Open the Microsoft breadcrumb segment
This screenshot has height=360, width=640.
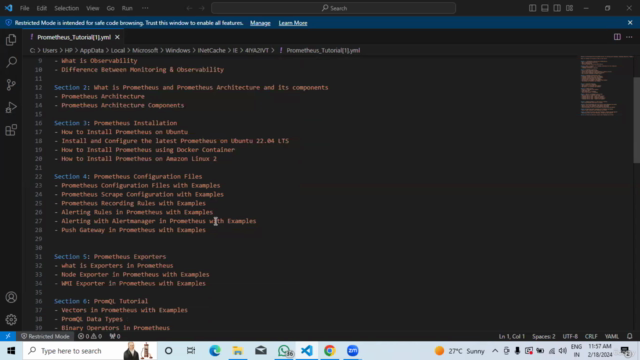coord(145,50)
